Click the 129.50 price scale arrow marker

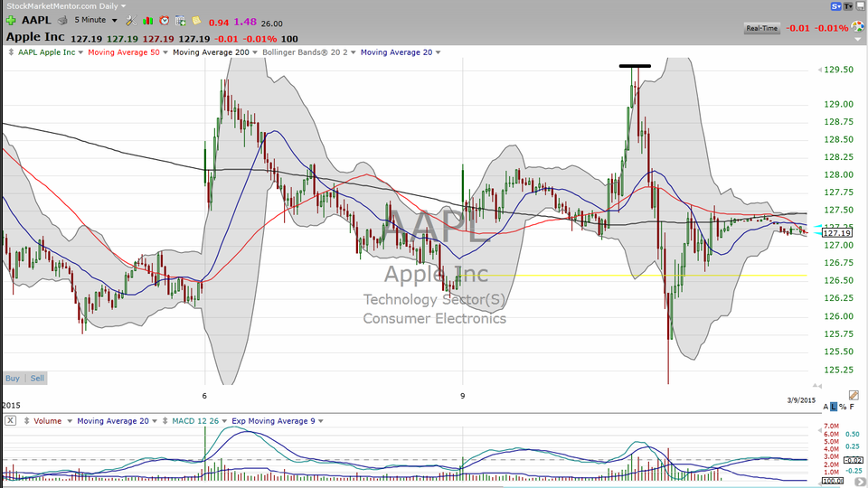click(x=819, y=70)
